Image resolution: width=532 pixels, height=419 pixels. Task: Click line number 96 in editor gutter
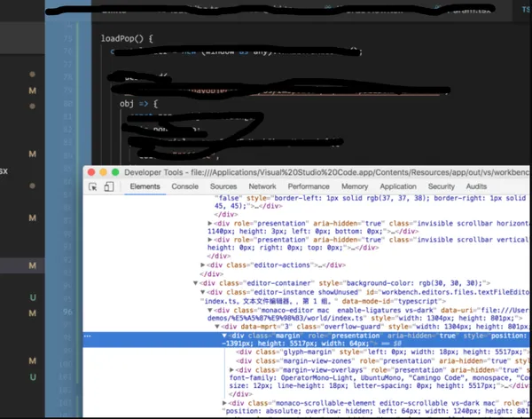(68, 312)
